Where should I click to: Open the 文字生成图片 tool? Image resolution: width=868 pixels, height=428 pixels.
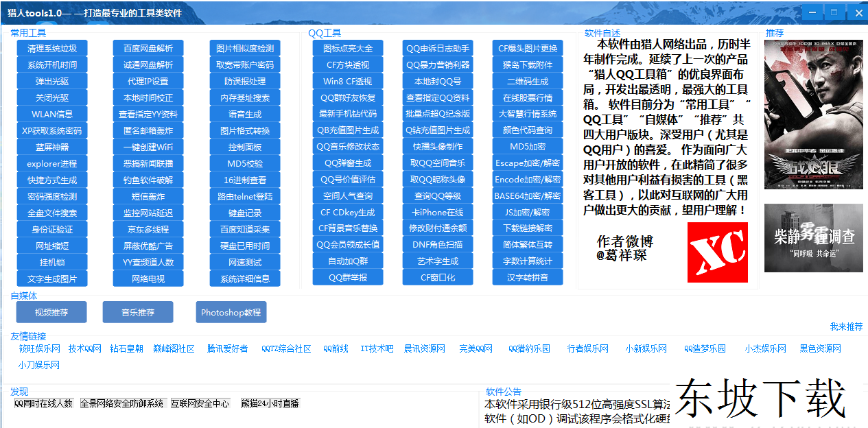tap(52, 279)
